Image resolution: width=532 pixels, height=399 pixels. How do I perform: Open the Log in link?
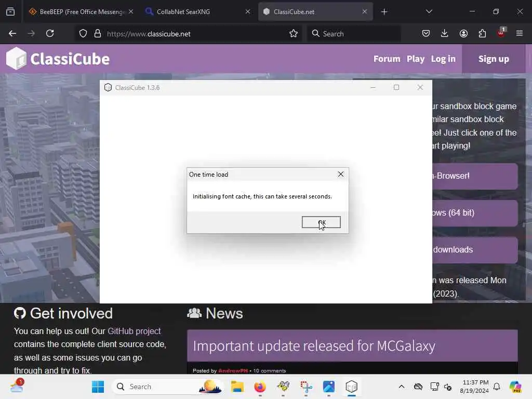click(443, 59)
